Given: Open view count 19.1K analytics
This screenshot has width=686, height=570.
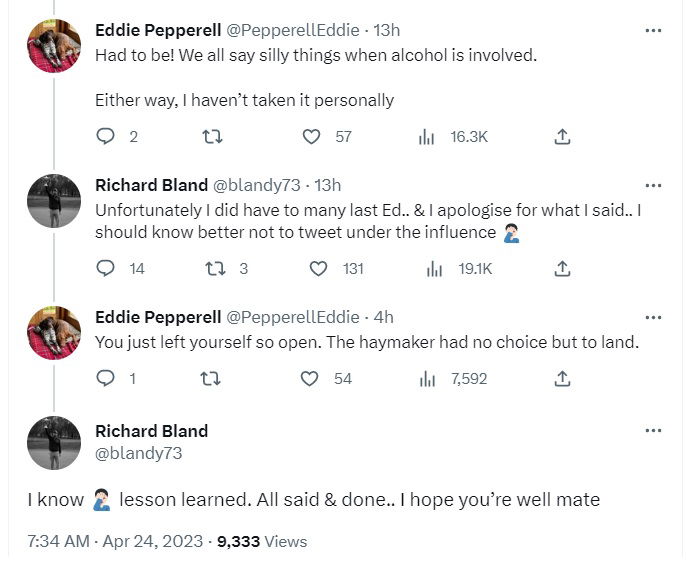Looking at the screenshot, I should (x=434, y=268).
